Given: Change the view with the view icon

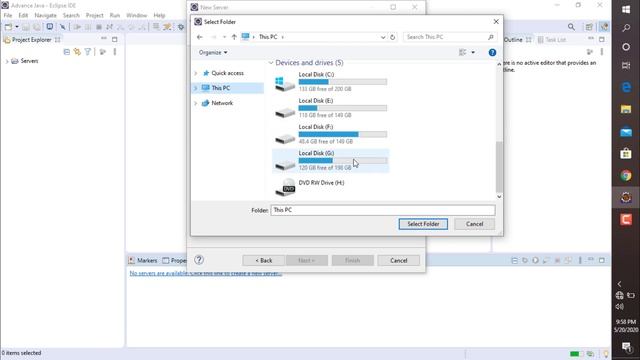Looking at the screenshot, I should [x=462, y=52].
